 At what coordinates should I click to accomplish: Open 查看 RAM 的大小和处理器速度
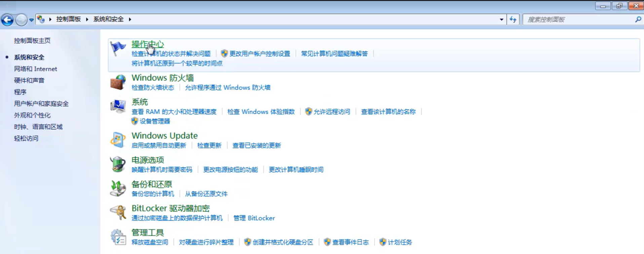tap(174, 112)
